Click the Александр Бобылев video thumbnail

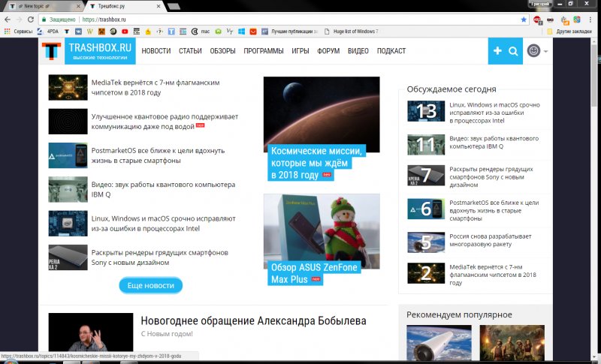[91, 332]
